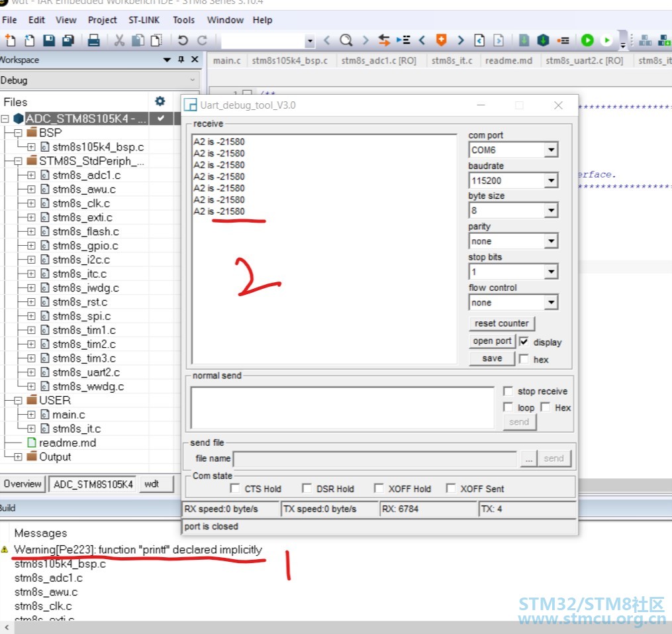The width and height of the screenshot is (672, 634).
Task: Browse for file with ... button
Action: tap(529, 459)
